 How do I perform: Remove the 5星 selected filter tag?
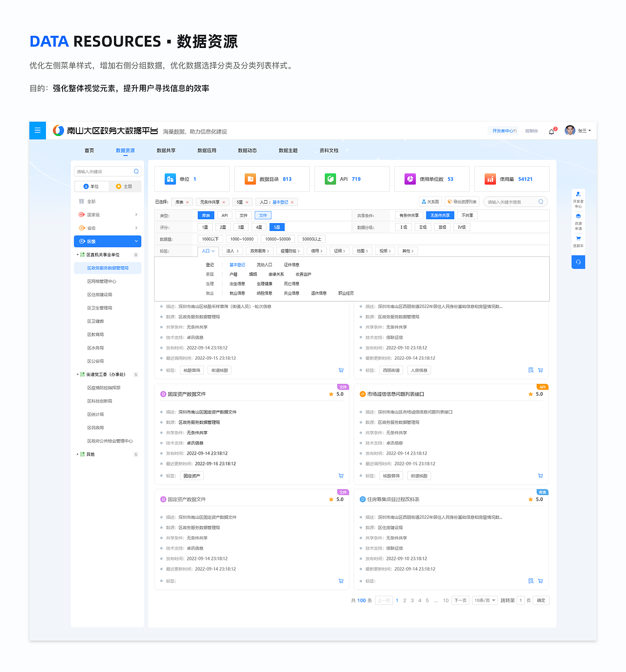click(x=247, y=202)
